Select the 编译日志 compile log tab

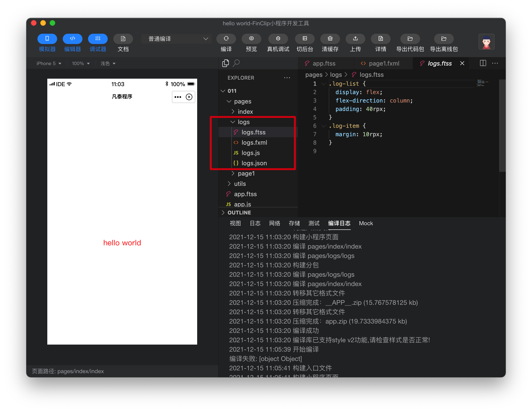pos(339,223)
